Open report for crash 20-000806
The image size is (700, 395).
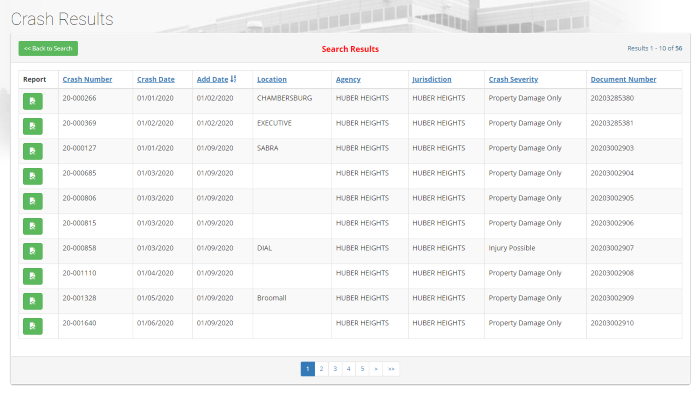[33, 201]
